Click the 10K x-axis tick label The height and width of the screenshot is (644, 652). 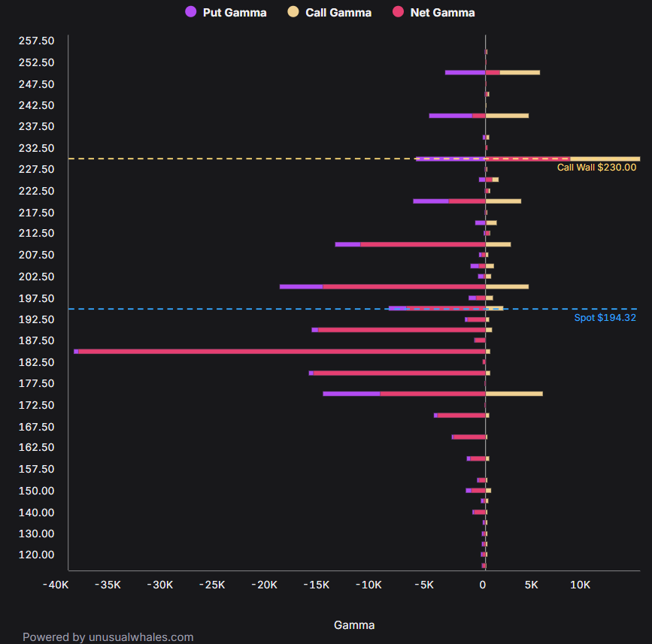[580, 585]
